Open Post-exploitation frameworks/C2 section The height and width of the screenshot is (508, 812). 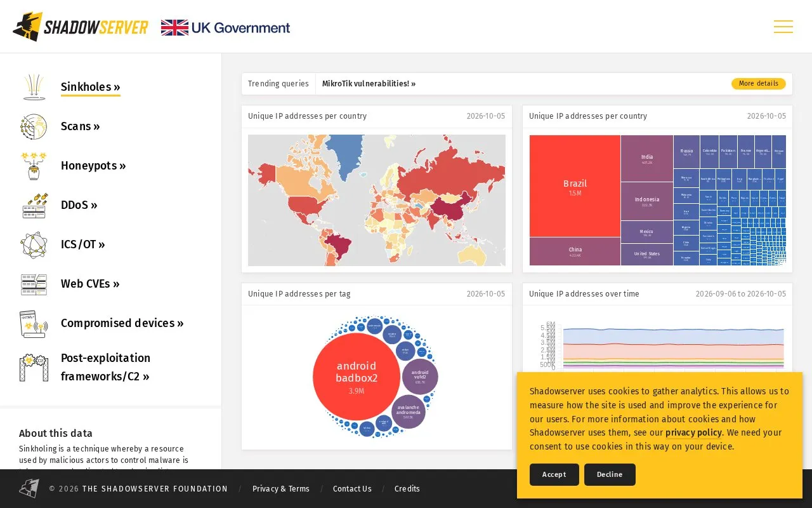click(106, 367)
